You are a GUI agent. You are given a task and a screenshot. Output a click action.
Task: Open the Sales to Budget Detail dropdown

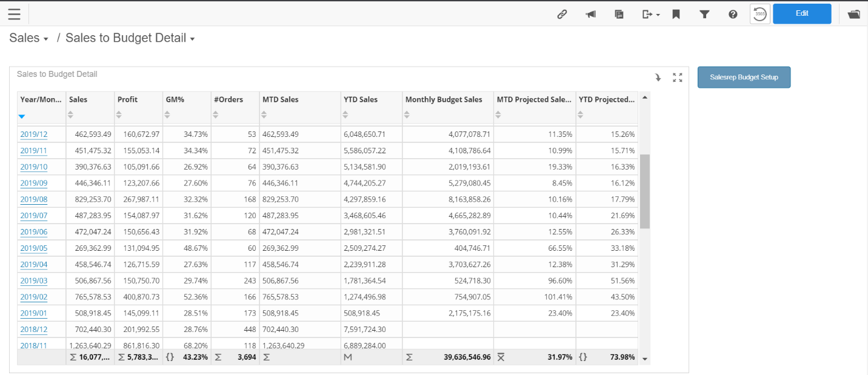[192, 38]
